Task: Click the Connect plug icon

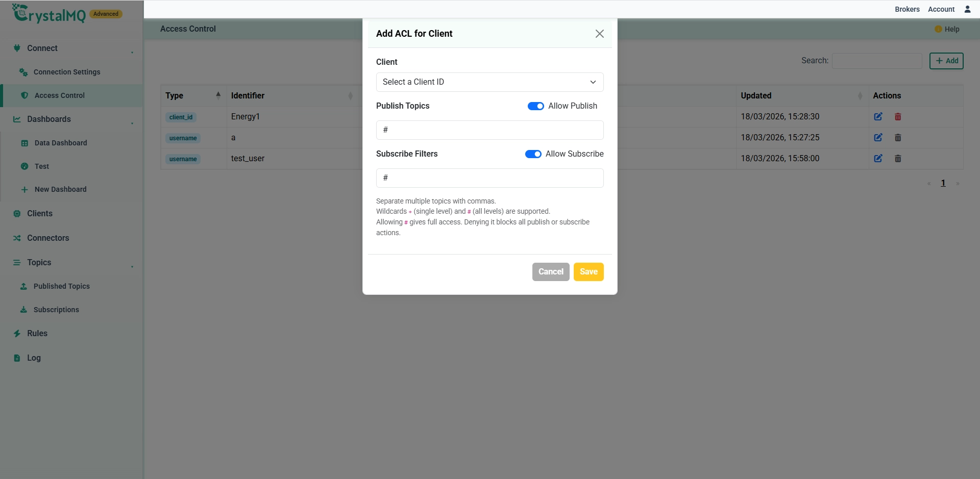Action: click(x=17, y=48)
